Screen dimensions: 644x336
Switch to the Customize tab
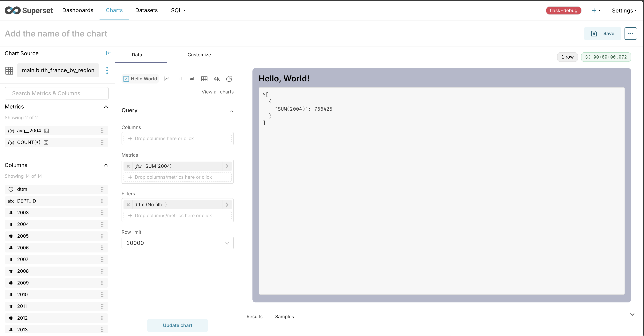click(x=199, y=55)
